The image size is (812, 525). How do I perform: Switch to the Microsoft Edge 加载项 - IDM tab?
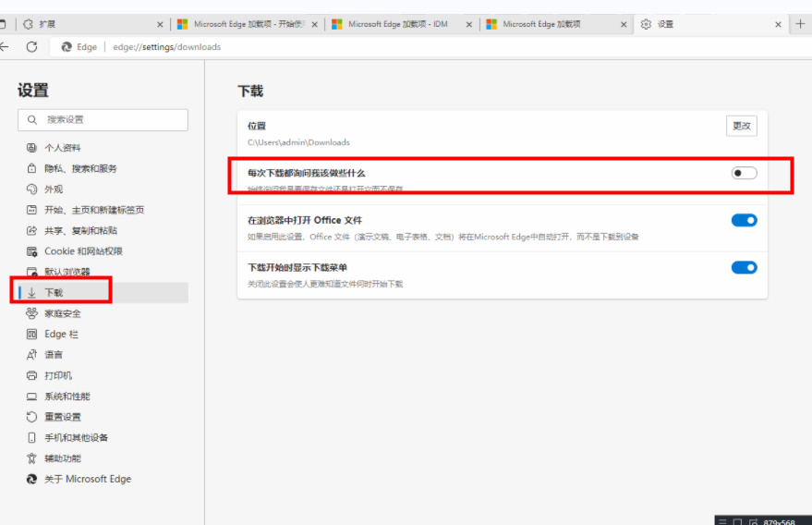(x=397, y=24)
